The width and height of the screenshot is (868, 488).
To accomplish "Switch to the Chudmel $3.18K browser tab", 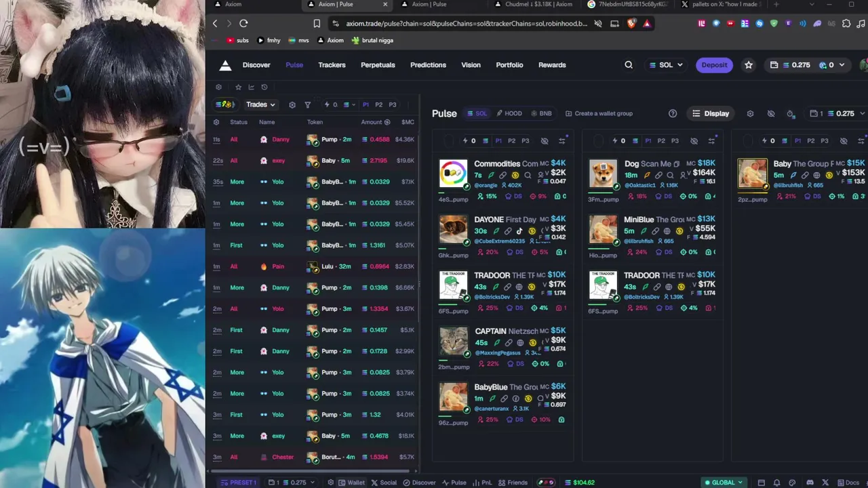I will pos(533,5).
